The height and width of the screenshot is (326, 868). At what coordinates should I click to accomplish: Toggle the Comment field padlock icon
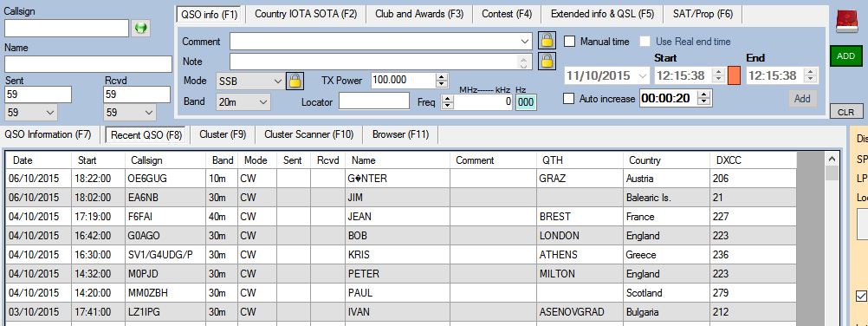click(x=547, y=41)
